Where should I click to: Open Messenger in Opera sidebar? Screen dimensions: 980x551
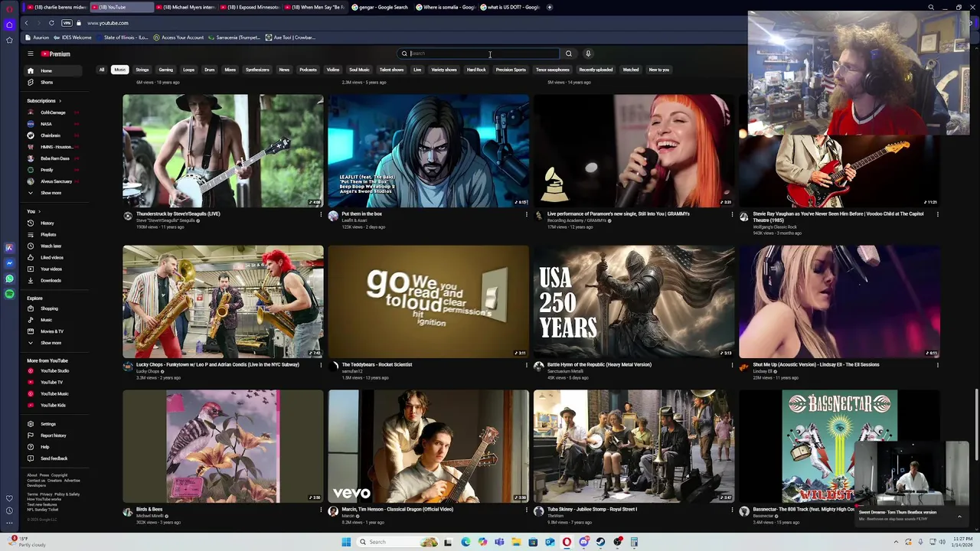pos(9,263)
